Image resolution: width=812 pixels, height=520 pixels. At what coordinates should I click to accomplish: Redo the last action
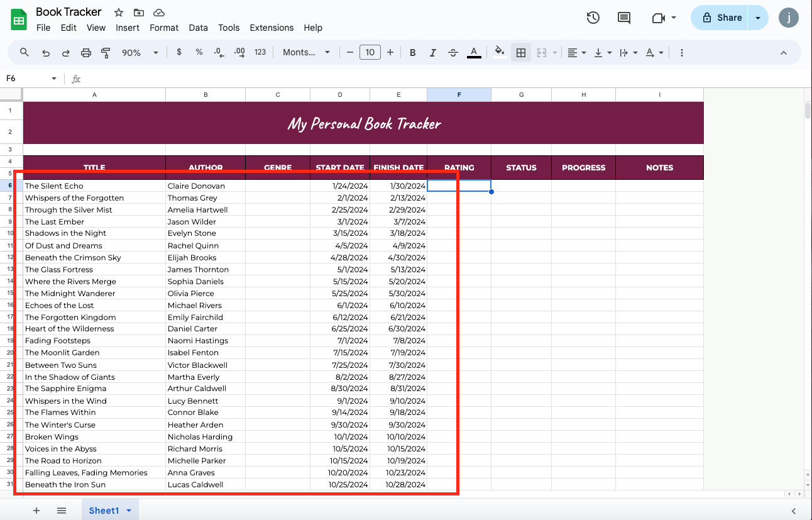pyautogui.click(x=65, y=52)
